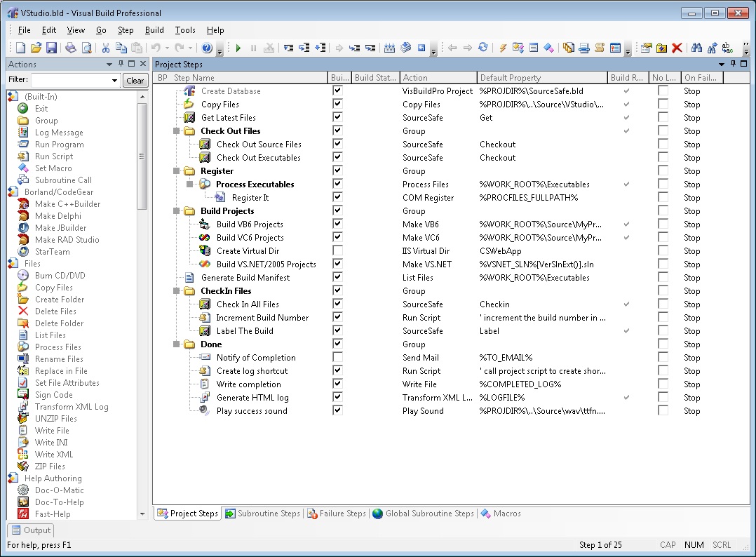
Task: Start building the project with the green play icon
Action: coord(238,48)
